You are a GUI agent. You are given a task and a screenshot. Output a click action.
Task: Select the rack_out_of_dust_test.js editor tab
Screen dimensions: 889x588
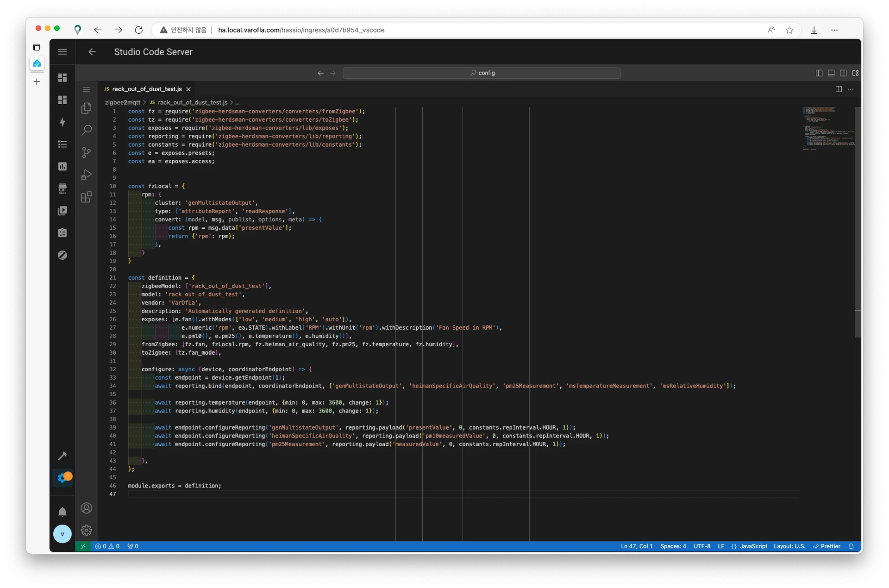(x=146, y=89)
